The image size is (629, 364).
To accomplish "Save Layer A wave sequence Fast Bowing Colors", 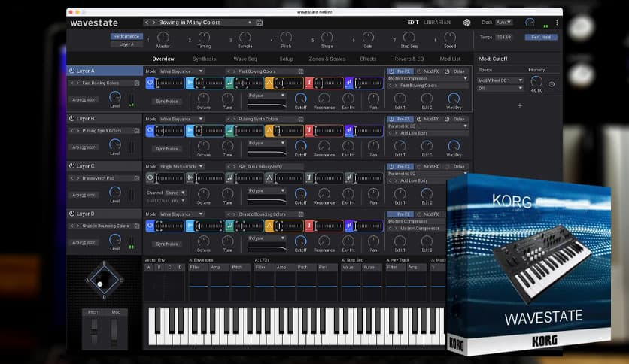I will [x=300, y=71].
